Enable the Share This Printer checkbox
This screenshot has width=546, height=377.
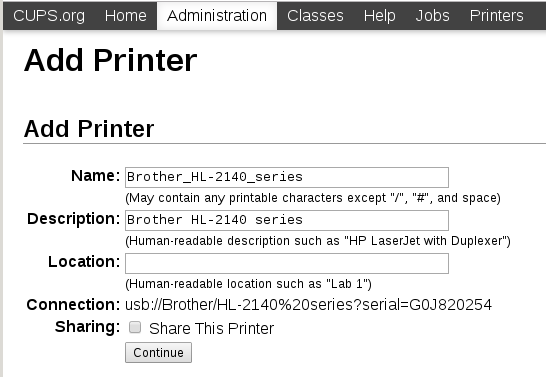135,327
